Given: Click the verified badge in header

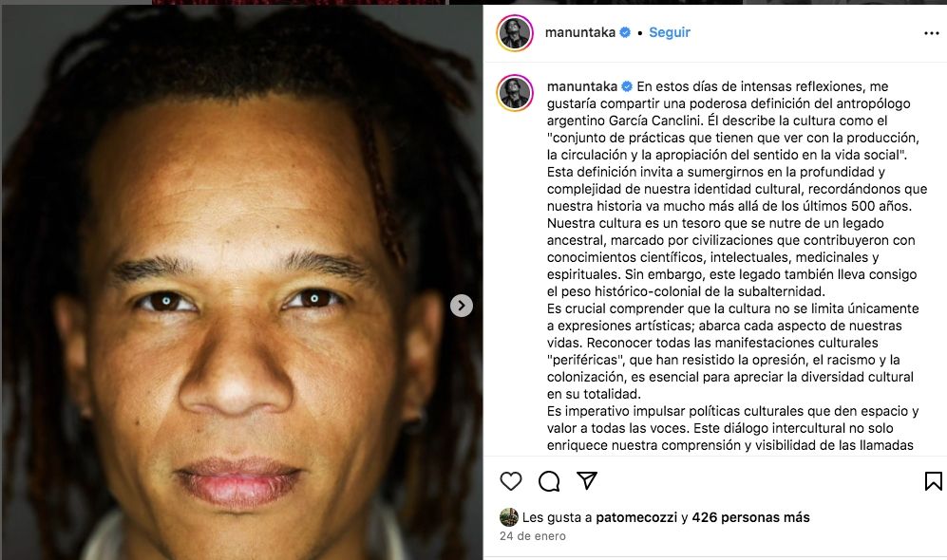Looking at the screenshot, I should (625, 32).
